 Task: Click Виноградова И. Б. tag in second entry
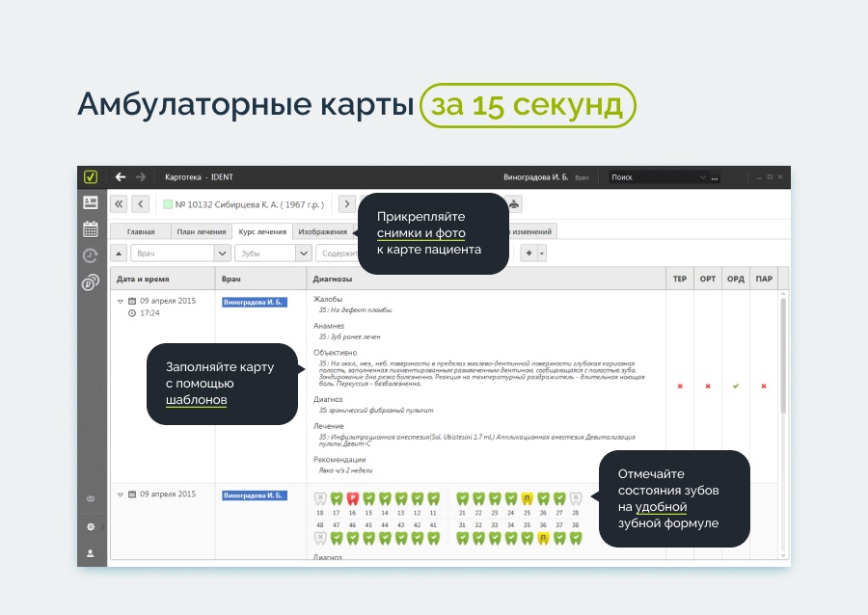(x=254, y=495)
